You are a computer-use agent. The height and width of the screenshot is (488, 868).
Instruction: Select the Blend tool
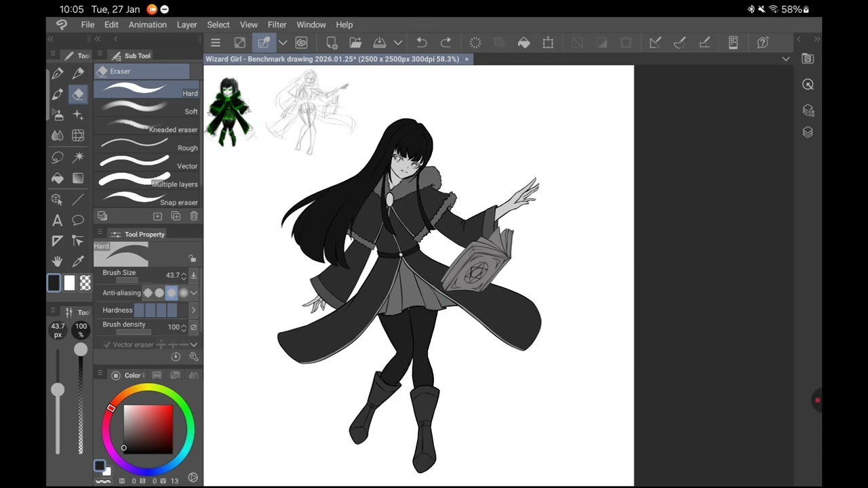(58, 136)
